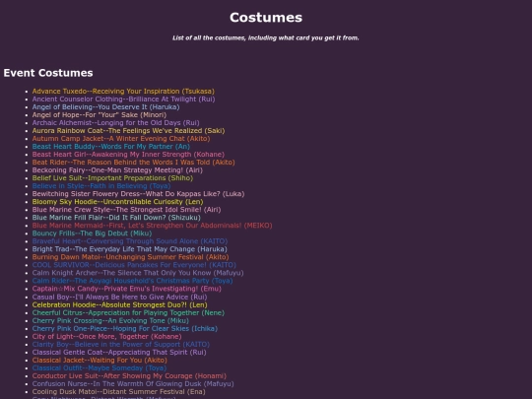Open Calm Rider--Aoyagi Household's Christmas Party
The height and width of the screenshot is (399, 532).
[133, 281]
